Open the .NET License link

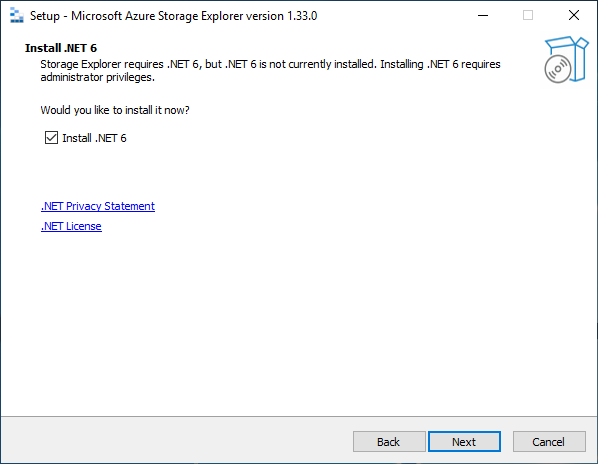[71, 226]
